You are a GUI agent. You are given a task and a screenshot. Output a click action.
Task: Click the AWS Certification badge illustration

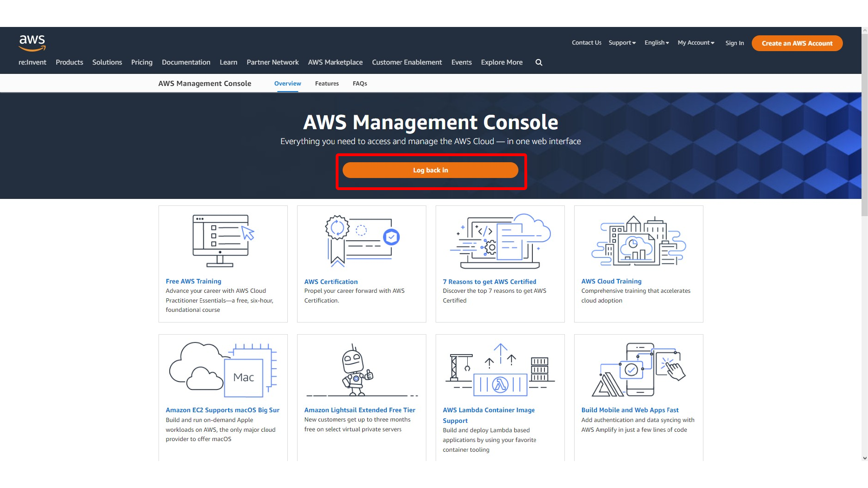[362, 241]
